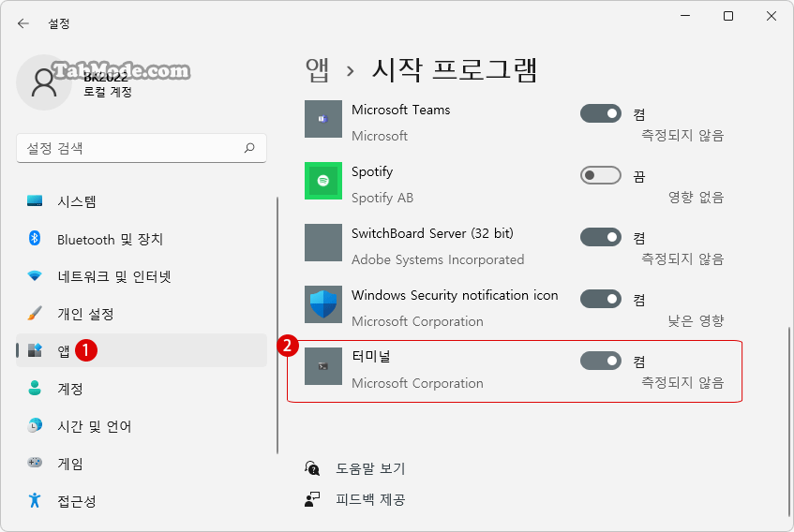Image resolution: width=794 pixels, height=532 pixels.
Task: Turn off Terminal startup toggle
Action: (601, 362)
